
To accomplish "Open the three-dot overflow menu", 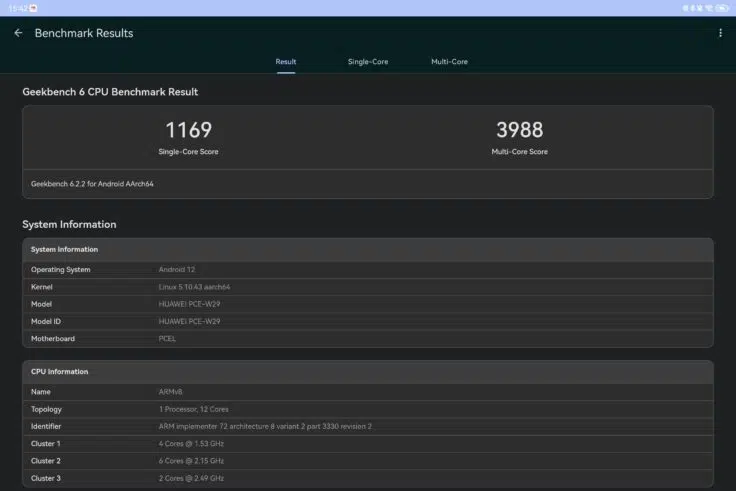I will click(720, 33).
